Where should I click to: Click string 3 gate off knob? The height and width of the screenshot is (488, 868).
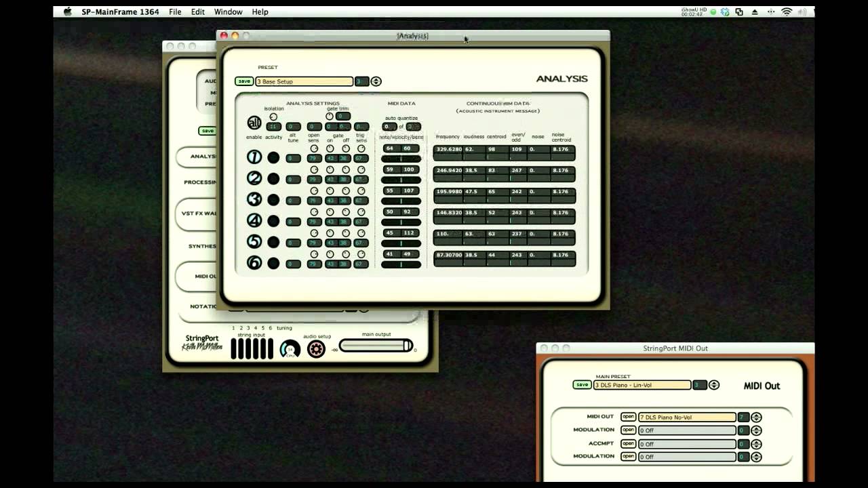pos(346,190)
